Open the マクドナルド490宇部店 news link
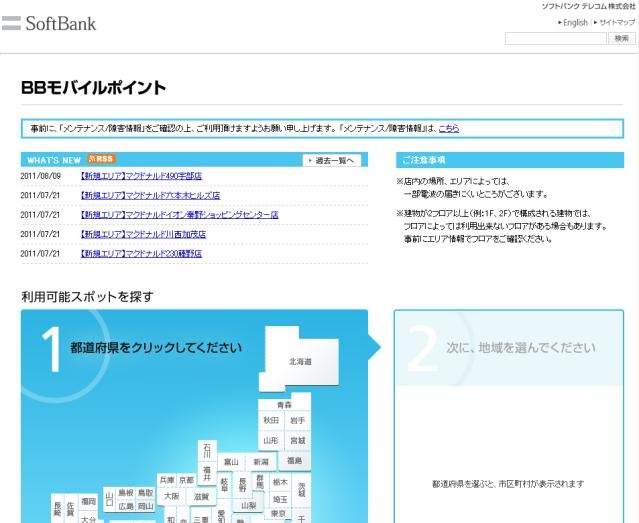This screenshot has height=523, width=639. point(141,176)
